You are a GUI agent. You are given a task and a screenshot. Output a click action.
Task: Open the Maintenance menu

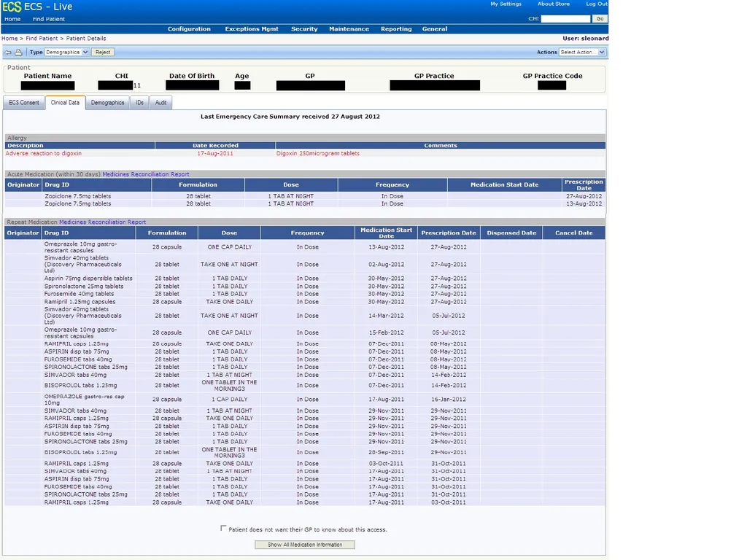coord(349,29)
